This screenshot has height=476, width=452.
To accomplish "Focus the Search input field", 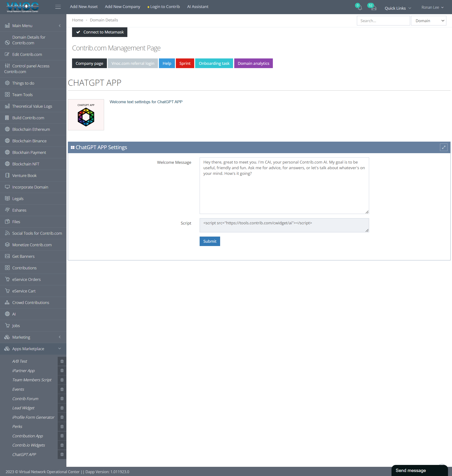I will click(383, 21).
